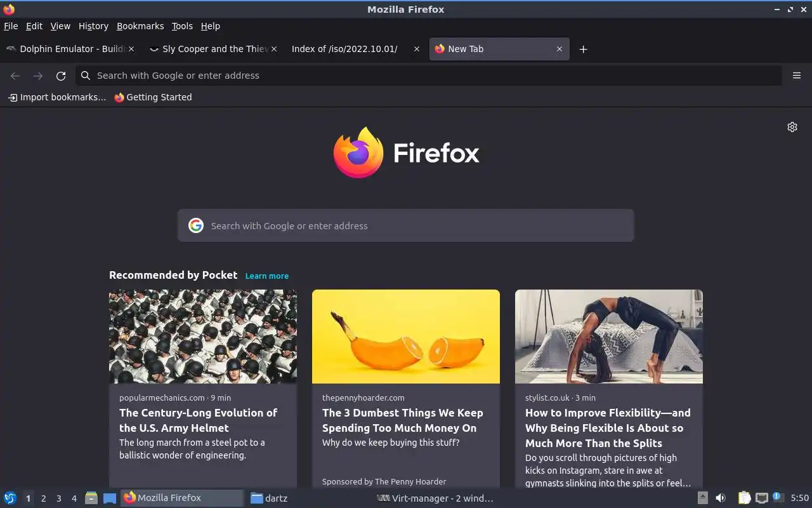Click the Learn more Pocket link
Viewport: 812px width, 508px height.
coord(267,276)
